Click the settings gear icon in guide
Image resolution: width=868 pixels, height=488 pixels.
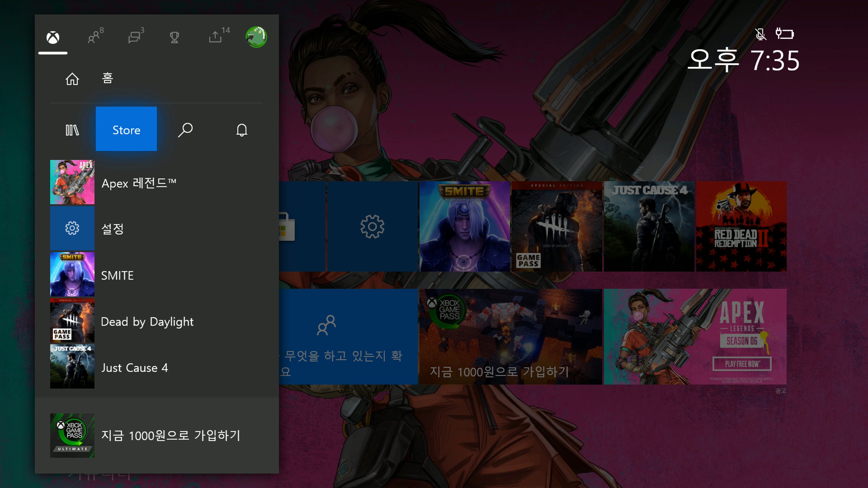coord(72,228)
